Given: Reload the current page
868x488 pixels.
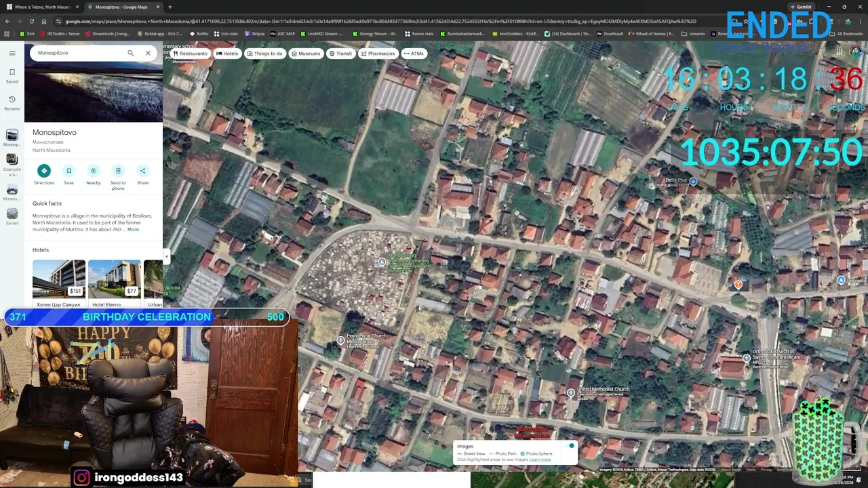Looking at the screenshot, I should pyautogui.click(x=31, y=21).
